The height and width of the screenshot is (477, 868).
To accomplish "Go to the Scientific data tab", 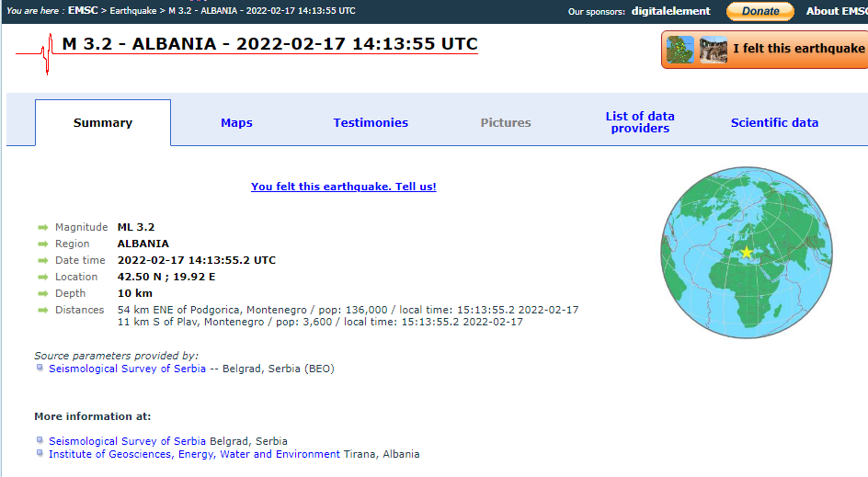I will coord(774,123).
